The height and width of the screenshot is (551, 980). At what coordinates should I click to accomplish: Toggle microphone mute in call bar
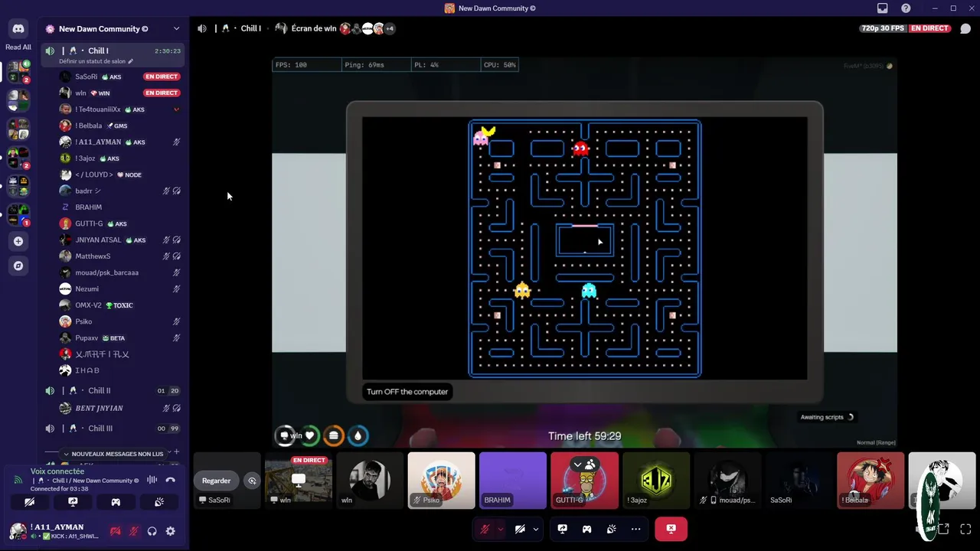tap(485, 529)
